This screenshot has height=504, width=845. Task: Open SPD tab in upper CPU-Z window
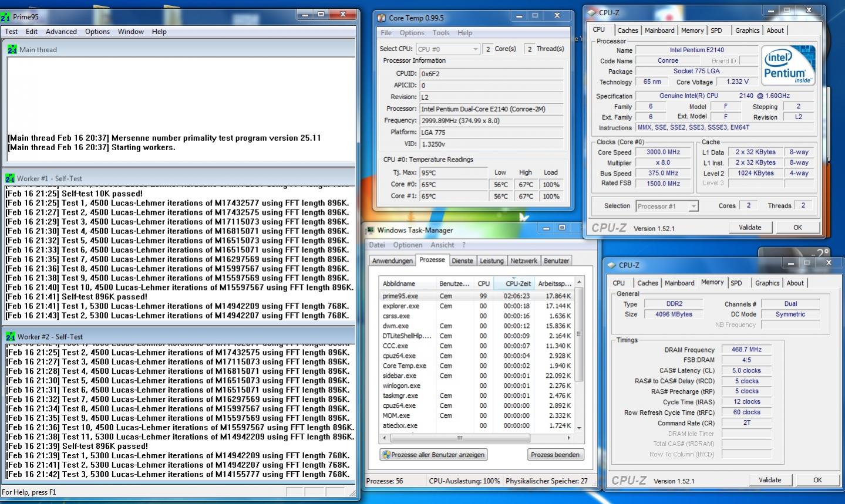(716, 31)
